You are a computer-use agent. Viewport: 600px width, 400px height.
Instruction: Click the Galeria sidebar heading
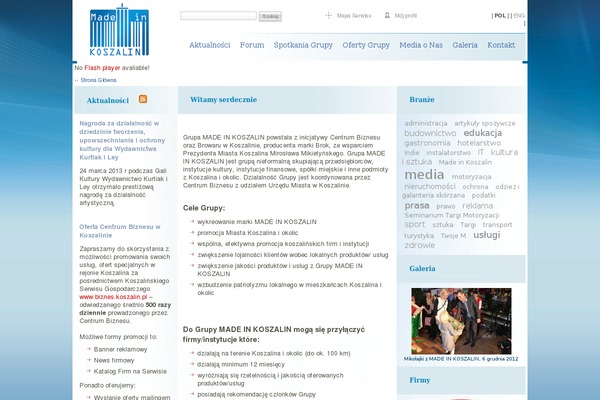pos(422,269)
